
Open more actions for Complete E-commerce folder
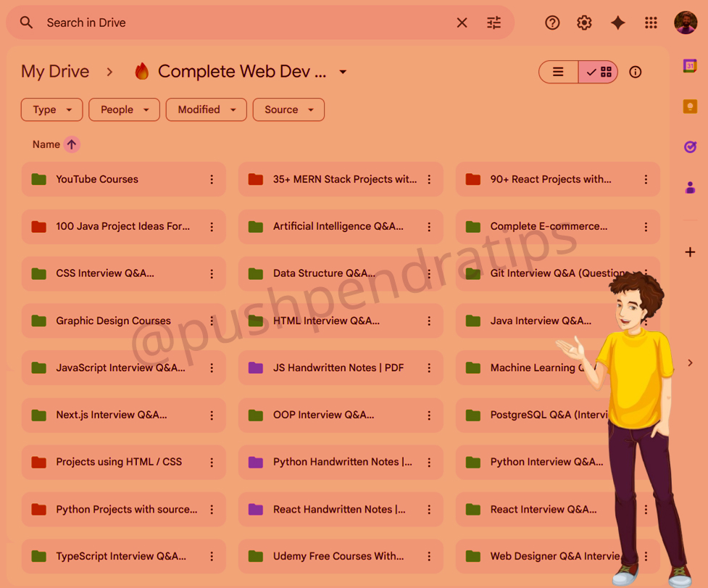(646, 227)
